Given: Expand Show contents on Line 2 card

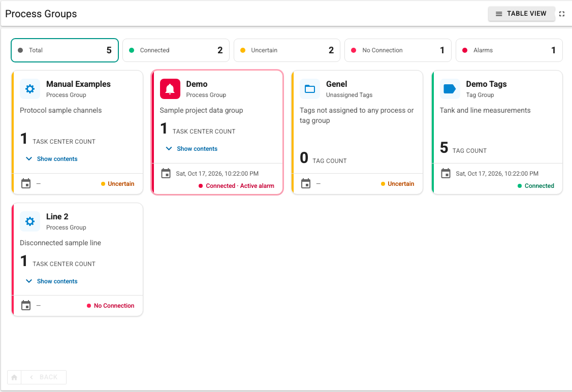Looking at the screenshot, I should (51, 281).
